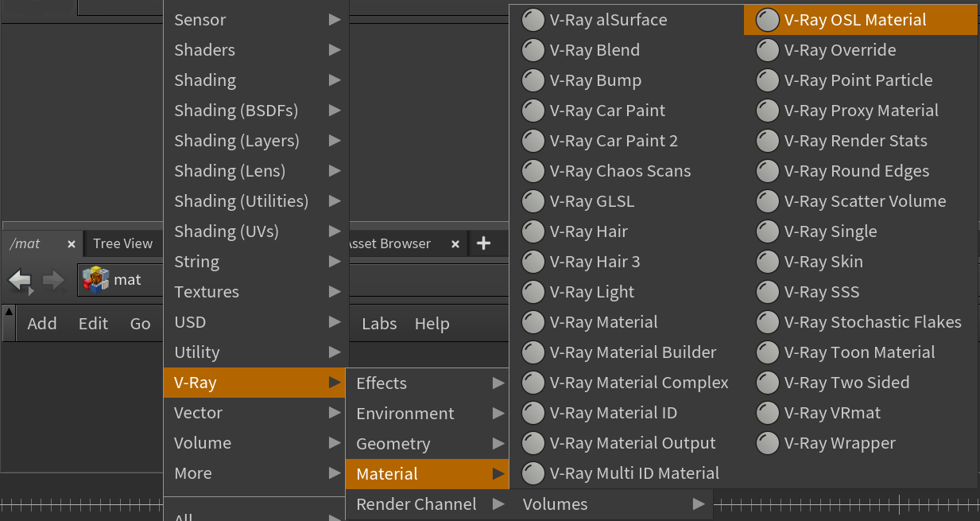Click the V-Ray Wrapper icon
Image resolution: width=980 pixels, height=521 pixels.
tap(768, 443)
